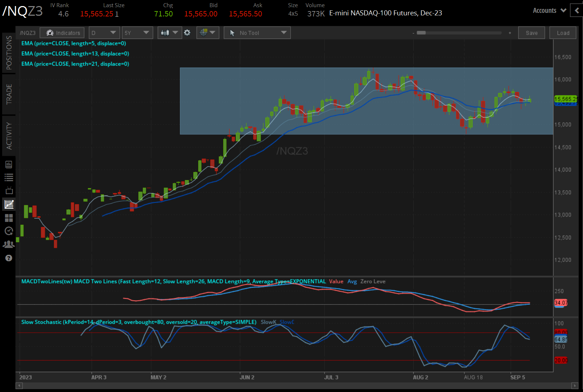Switch to the TRADE tab
This screenshot has height=392, width=583.
point(9,94)
